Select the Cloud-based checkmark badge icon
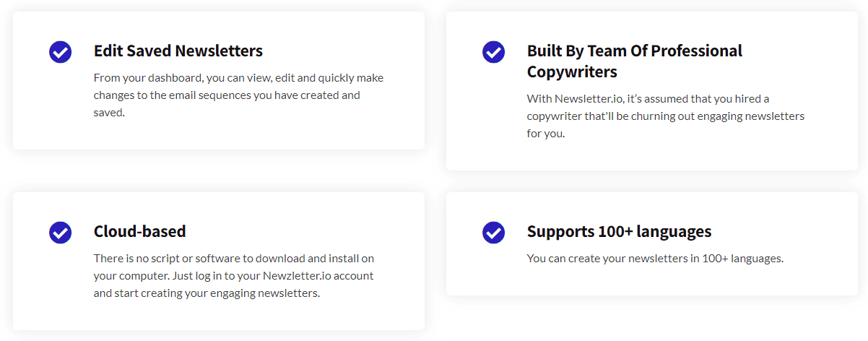868x341 pixels. point(60,233)
